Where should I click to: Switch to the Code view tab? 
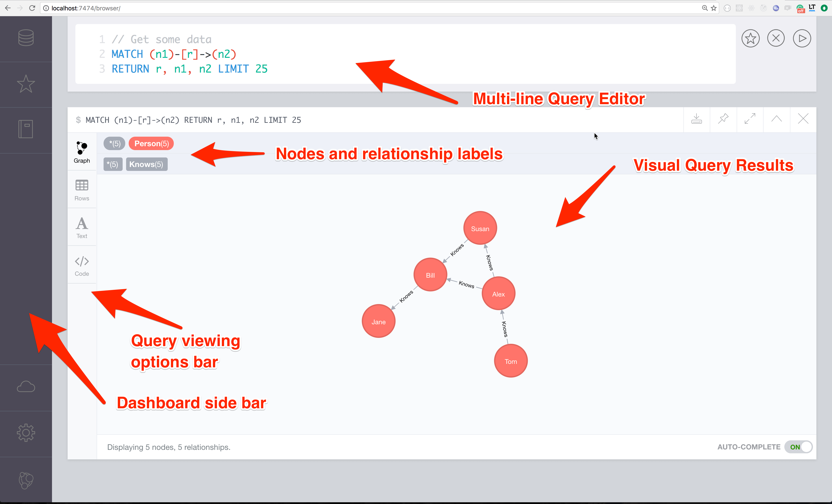82,266
